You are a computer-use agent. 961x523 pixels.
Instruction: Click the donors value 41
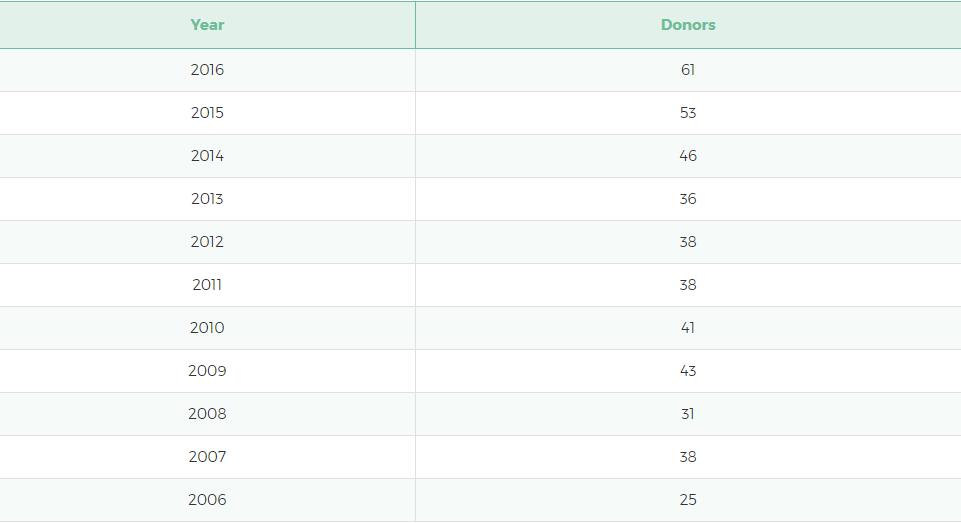coord(688,328)
